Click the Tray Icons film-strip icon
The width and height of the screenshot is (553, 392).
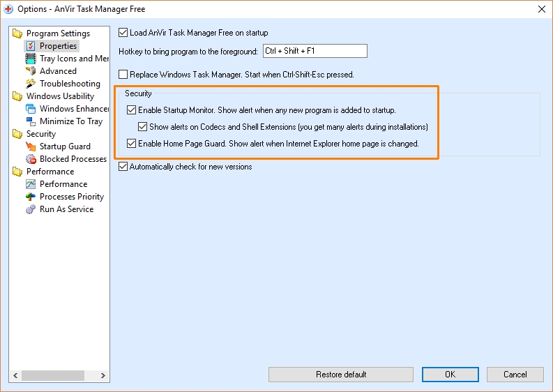pos(31,59)
